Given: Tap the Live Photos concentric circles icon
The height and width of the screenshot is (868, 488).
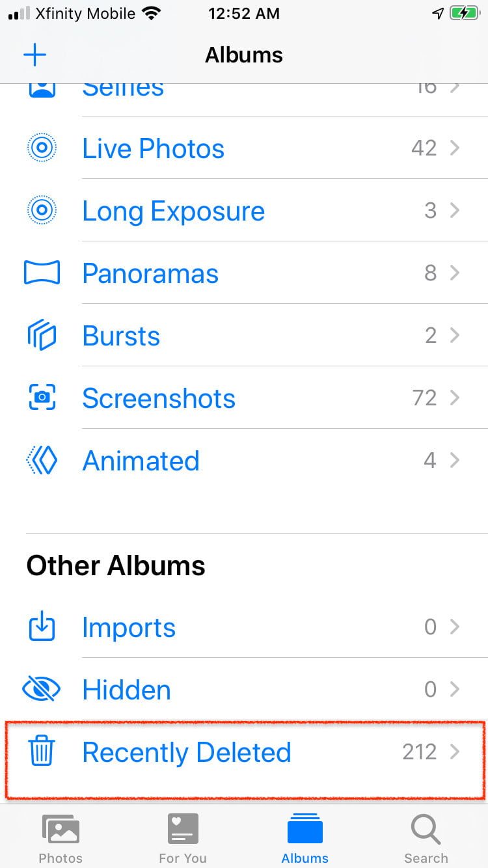Looking at the screenshot, I should 42,148.
